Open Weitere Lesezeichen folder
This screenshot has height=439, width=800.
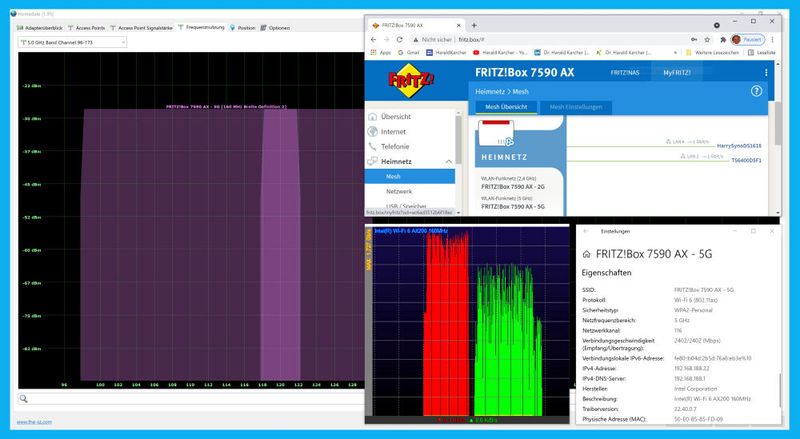tap(712, 53)
